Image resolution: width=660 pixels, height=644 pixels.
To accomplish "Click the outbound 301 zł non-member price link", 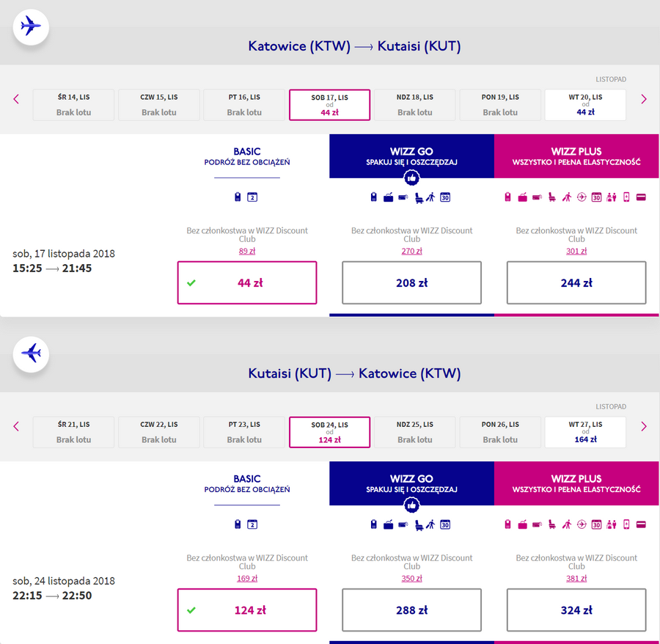I will coord(576,252).
